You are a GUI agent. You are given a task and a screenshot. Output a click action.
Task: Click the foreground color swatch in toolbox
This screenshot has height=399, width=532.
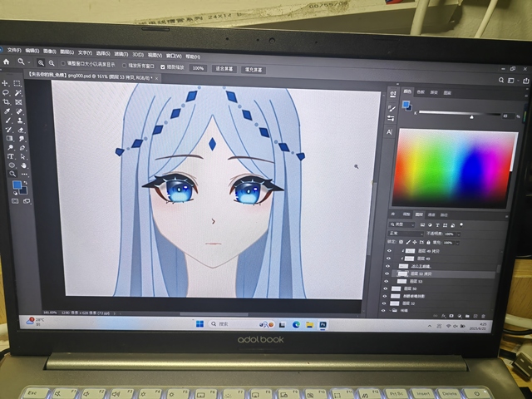point(17,185)
